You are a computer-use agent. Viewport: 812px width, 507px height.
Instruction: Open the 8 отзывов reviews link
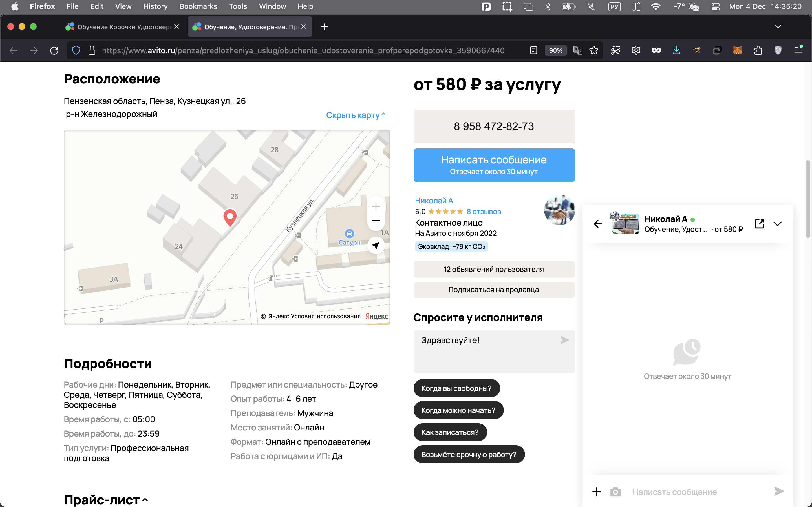[x=484, y=212]
